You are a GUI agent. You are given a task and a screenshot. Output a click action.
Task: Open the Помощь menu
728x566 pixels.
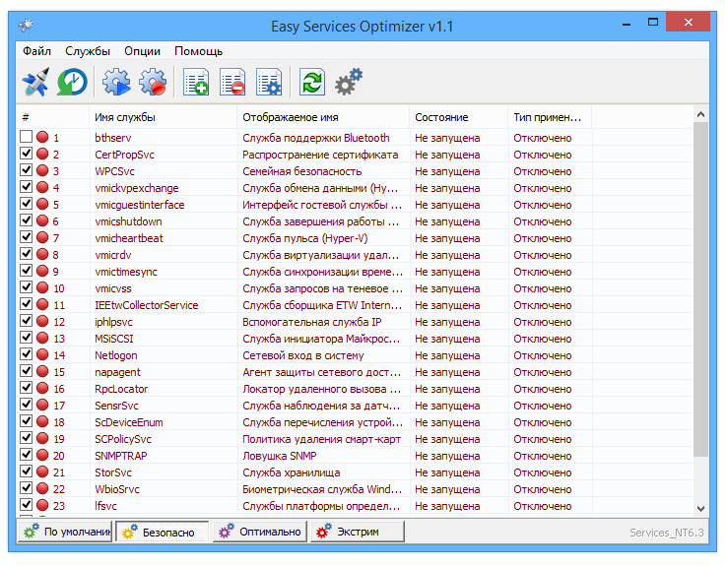pos(198,51)
